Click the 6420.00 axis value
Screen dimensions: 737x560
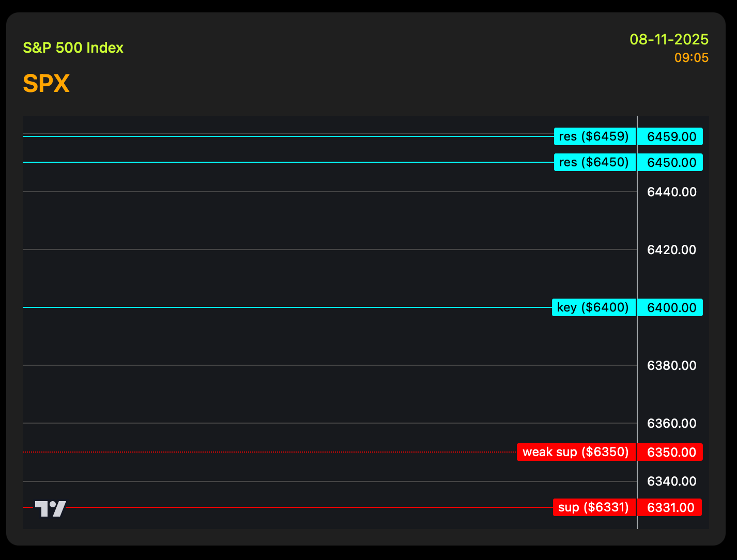pos(672,250)
